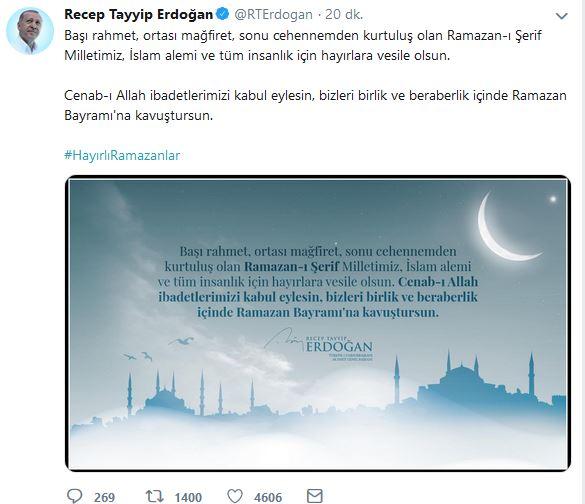
Task: Select the 269 replies count
Action: (x=104, y=497)
